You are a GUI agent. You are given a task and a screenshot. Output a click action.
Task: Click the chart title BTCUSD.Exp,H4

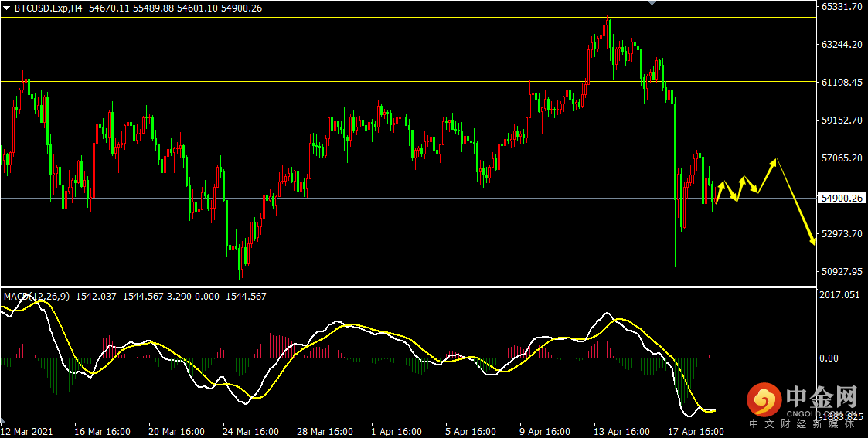click(x=49, y=8)
